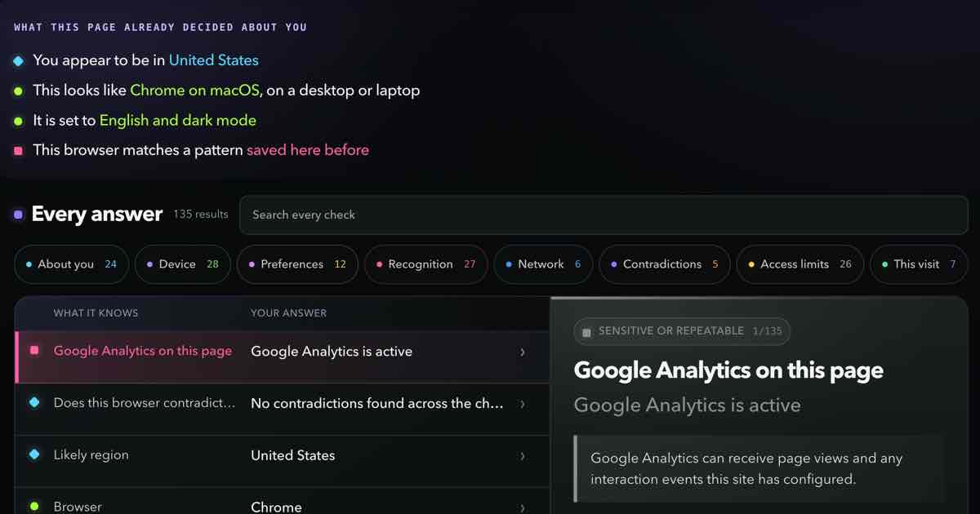This screenshot has height=514, width=980.
Task: Open the United States location link
Action: pyautogui.click(x=213, y=60)
